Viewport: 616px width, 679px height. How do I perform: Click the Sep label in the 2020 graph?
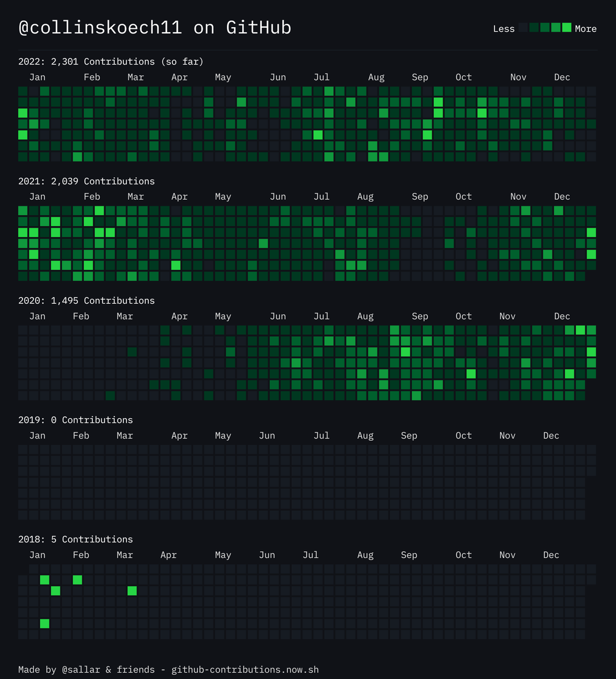(x=420, y=316)
